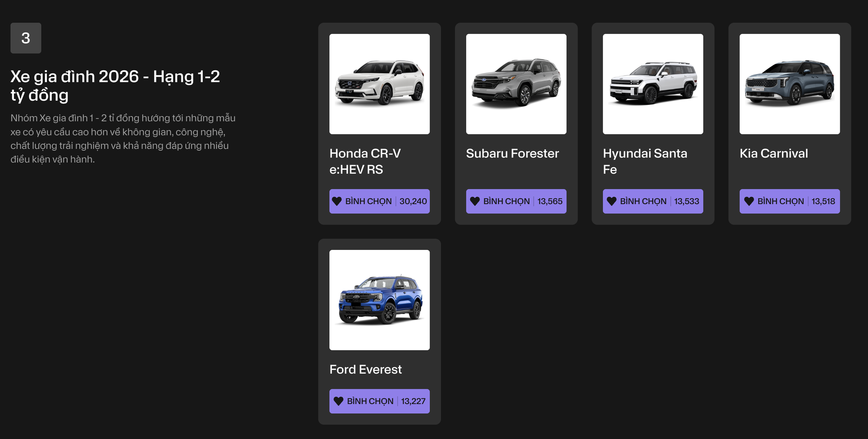Click the Ford Everest title
This screenshot has height=439, width=868.
tap(365, 370)
